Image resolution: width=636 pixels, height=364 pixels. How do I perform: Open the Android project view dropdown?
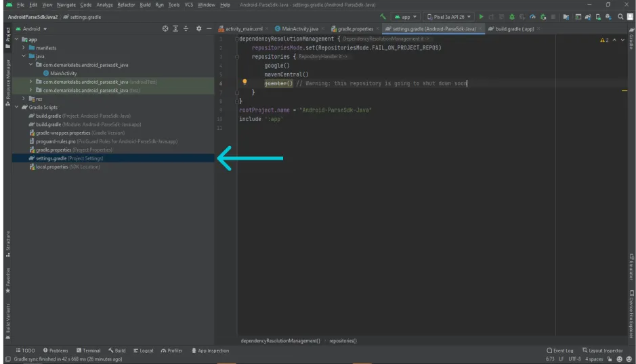pos(32,29)
